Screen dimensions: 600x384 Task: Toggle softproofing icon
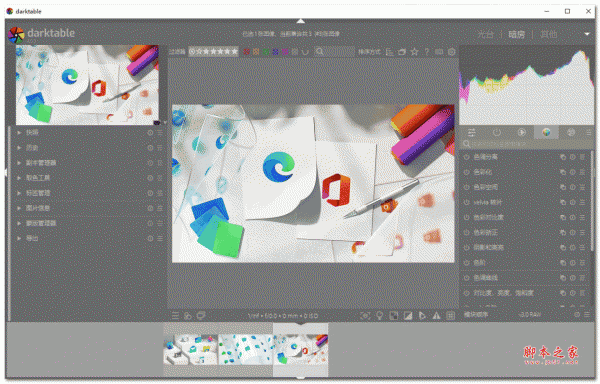(x=422, y=316)
